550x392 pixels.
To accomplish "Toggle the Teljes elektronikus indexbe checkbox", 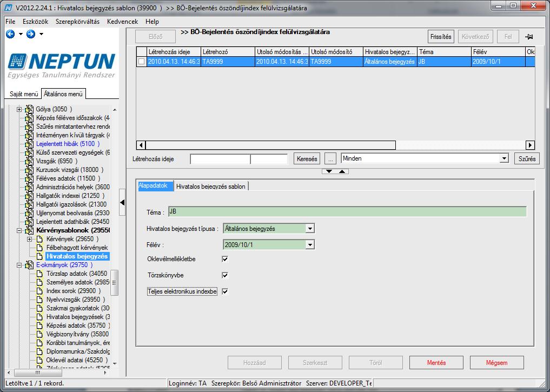I will (x=225, y=291).
